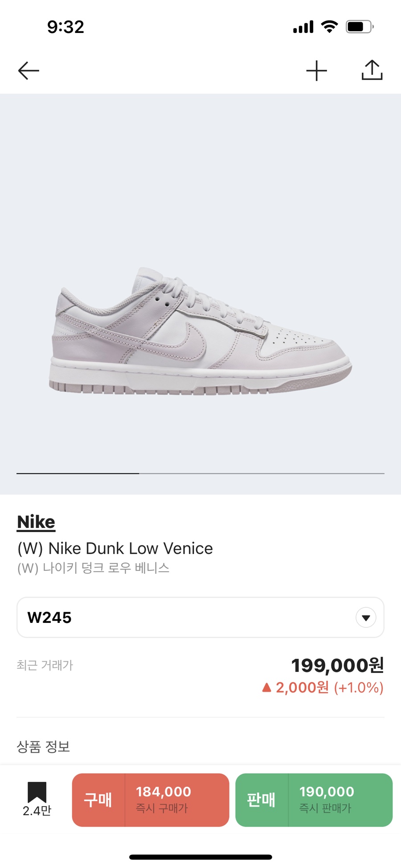
Task: Tap the 최근 거래가 label
Action: 45,665
